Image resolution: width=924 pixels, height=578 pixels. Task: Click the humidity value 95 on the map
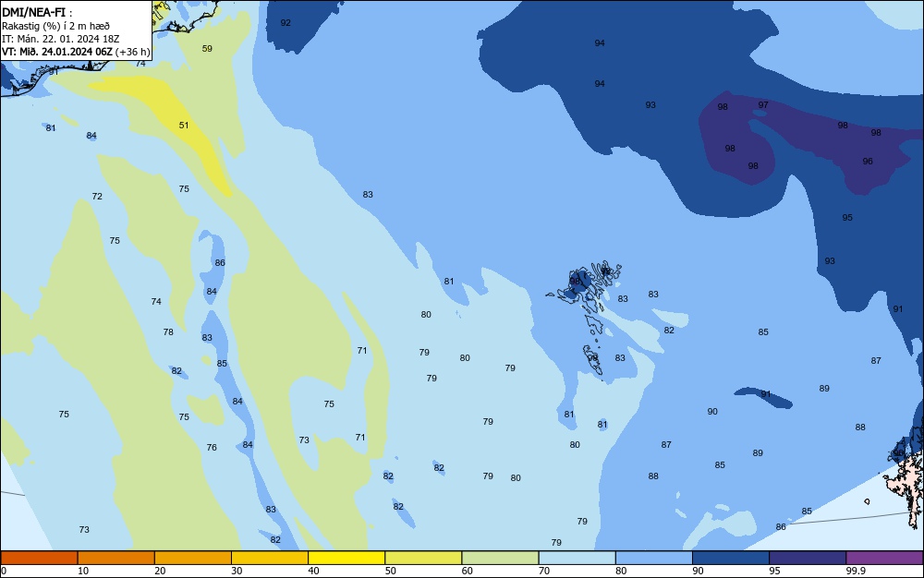click(x=846, y=217)
